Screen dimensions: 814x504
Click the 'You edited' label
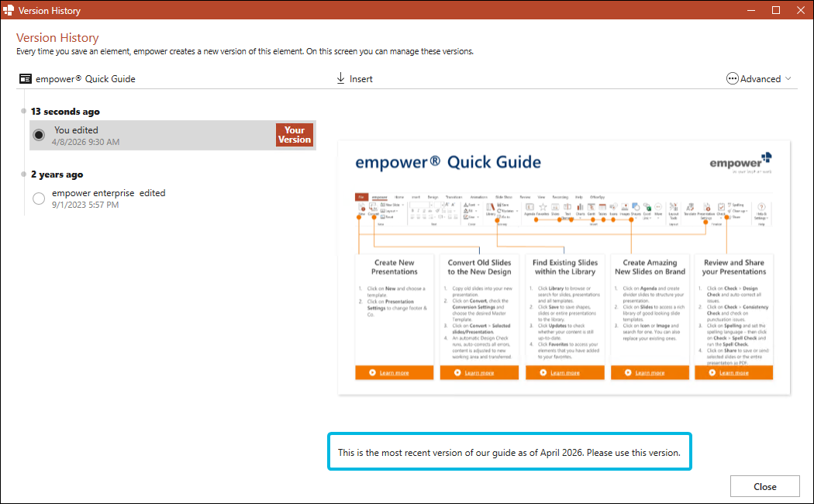76,130
